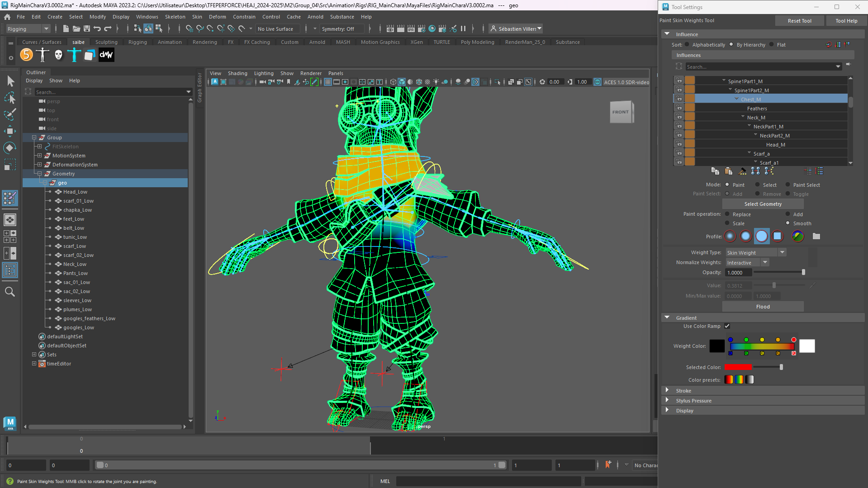Click the red Selected Color swatch

tap(738, 367)
